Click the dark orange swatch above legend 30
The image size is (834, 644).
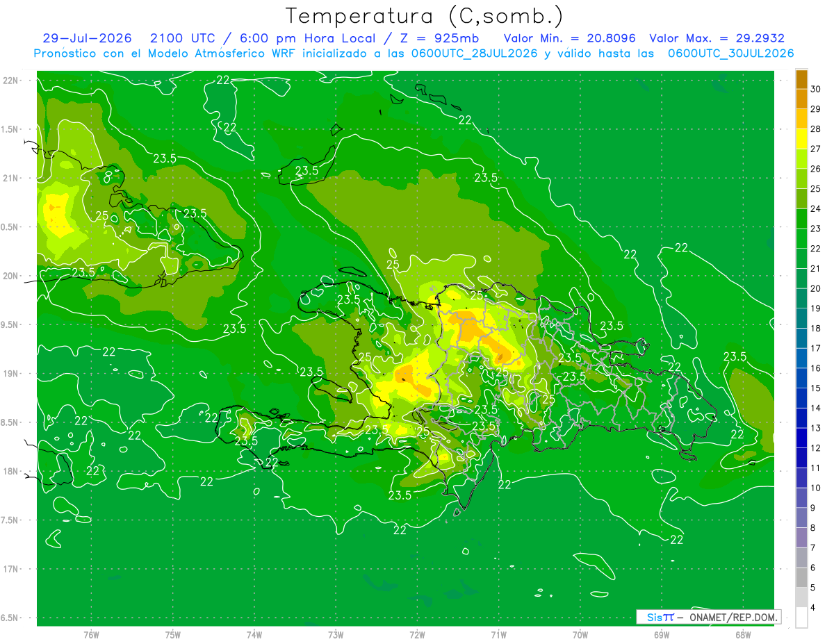coord(801,79)
